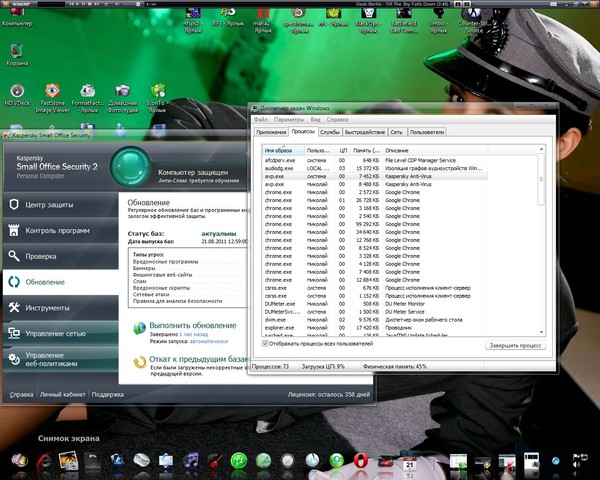Screen dimensions: 600x480
Task: Open Домашняя Фотостудия desktop icon
Action: click(x=122, y=98)
